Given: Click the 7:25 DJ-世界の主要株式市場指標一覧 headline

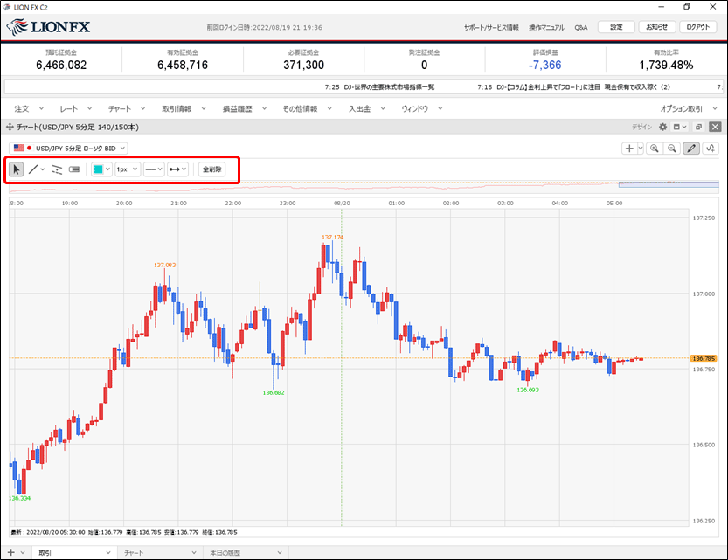Looking at the screenshot, I should click(380, 87).
